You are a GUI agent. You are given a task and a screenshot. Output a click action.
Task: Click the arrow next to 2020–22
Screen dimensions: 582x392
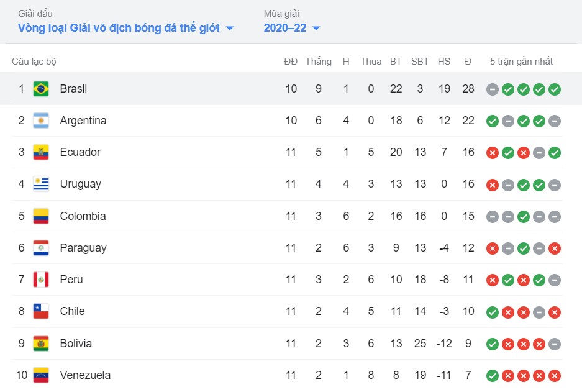[x=316, y=28]
